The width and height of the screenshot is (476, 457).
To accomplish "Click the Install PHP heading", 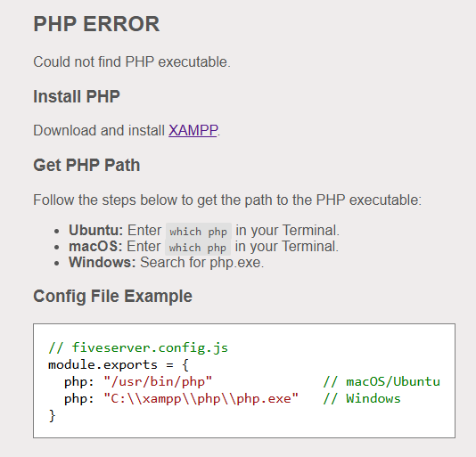I will 77,96.
